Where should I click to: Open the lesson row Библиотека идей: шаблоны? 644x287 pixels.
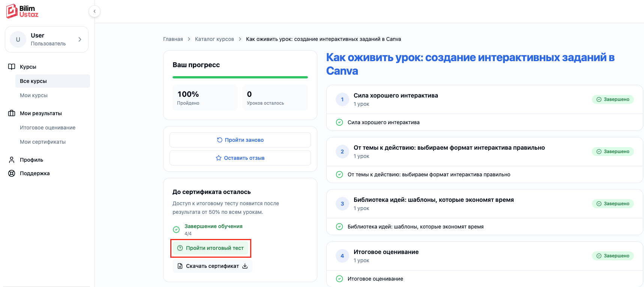click(485, 227)
